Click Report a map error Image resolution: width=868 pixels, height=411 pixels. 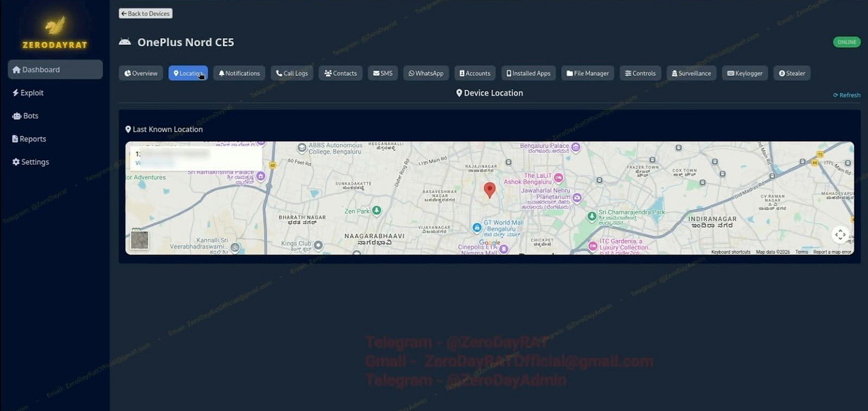832,252
